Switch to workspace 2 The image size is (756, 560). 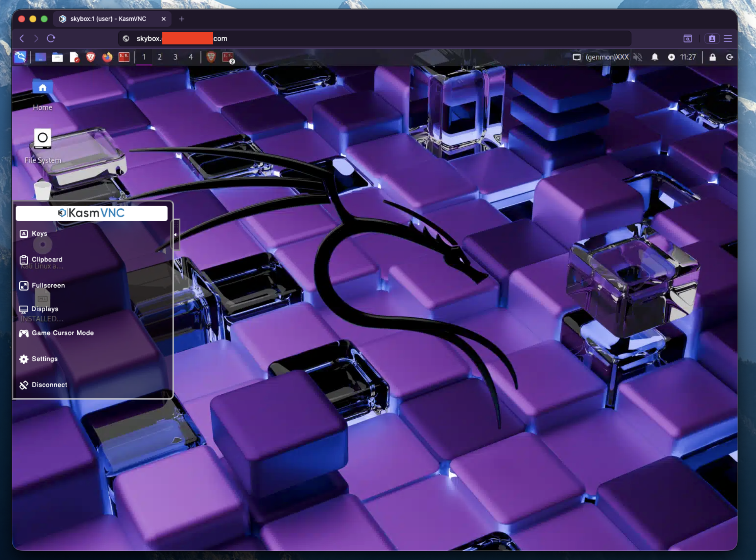[160, 57]
